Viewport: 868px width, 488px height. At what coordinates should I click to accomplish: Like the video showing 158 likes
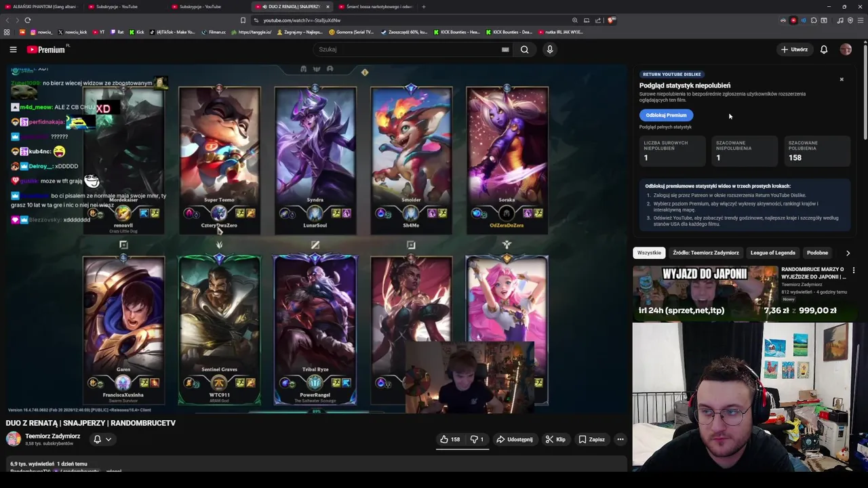[450, 439]
